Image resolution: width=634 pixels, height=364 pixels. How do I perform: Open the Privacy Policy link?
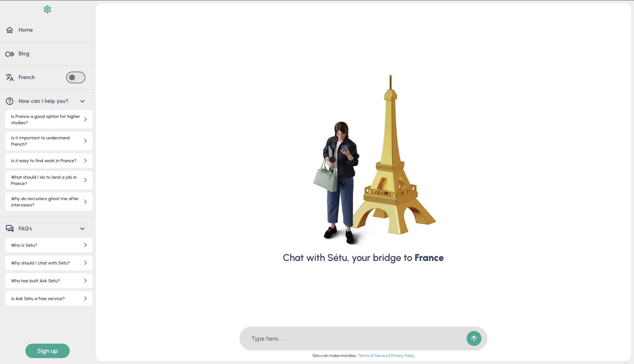[402, 355]
